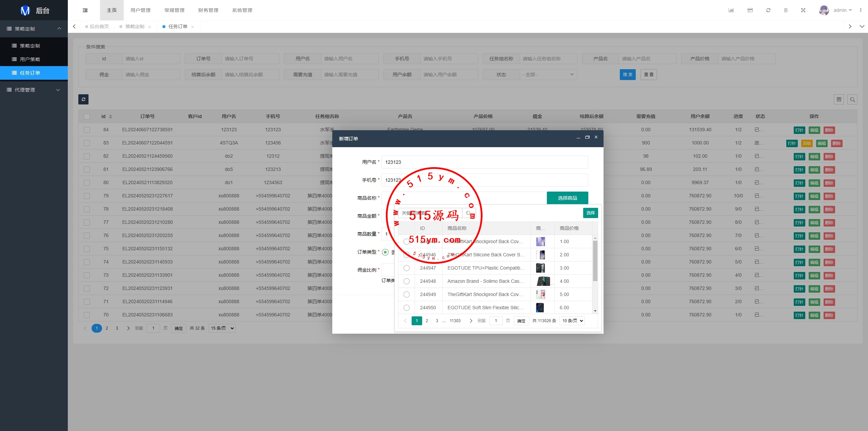Click the trash clear-cache icon in header
Viewport: 868px width, 431px height.
tap(786, 10)
